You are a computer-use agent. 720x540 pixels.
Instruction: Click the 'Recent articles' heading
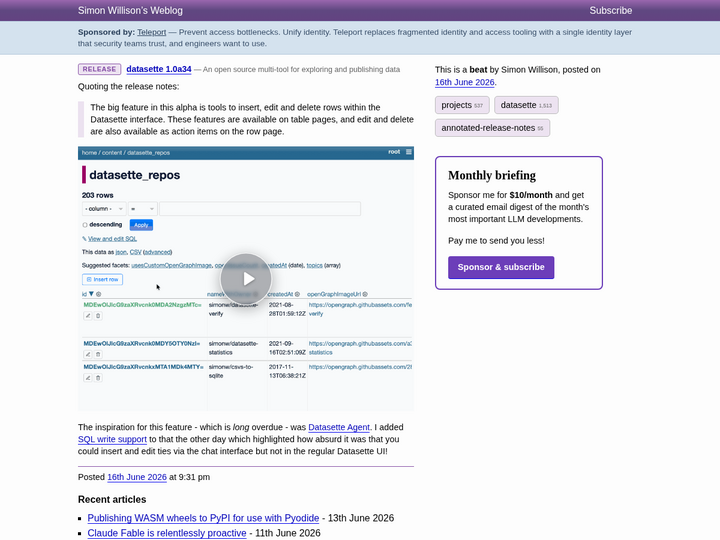click(112, 500)
